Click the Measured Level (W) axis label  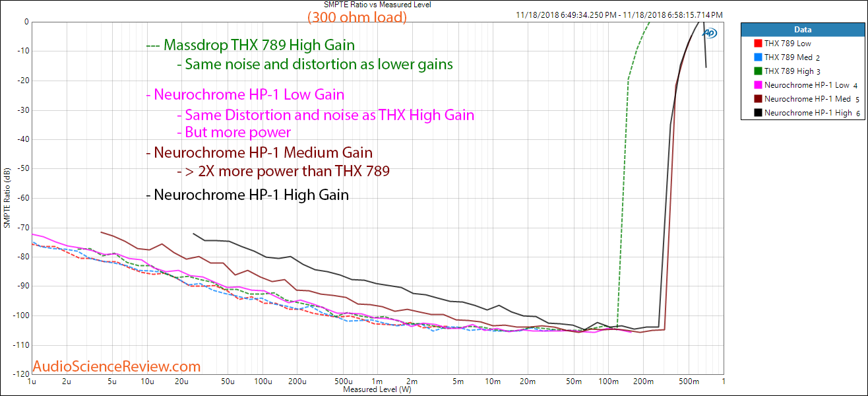tap(377, 390)
